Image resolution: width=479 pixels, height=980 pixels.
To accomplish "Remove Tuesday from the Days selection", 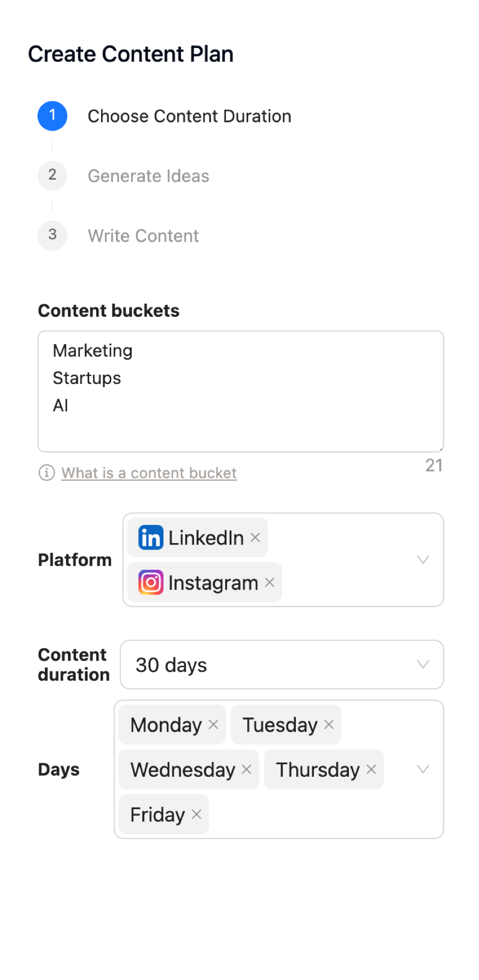I will tap(329, 724).
